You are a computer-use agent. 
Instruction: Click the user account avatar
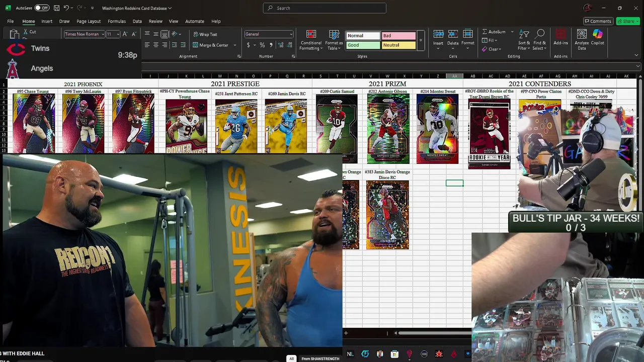pyautogui.click(x=587, y=8)
